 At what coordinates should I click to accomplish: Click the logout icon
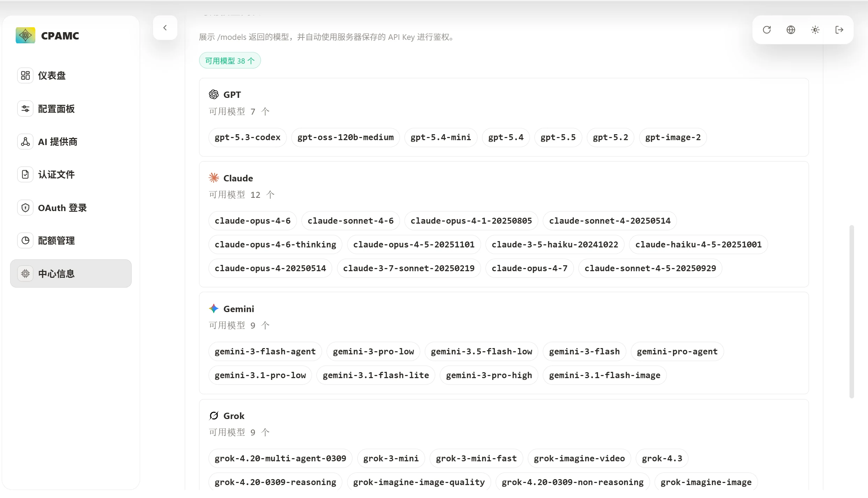[839, 30]
